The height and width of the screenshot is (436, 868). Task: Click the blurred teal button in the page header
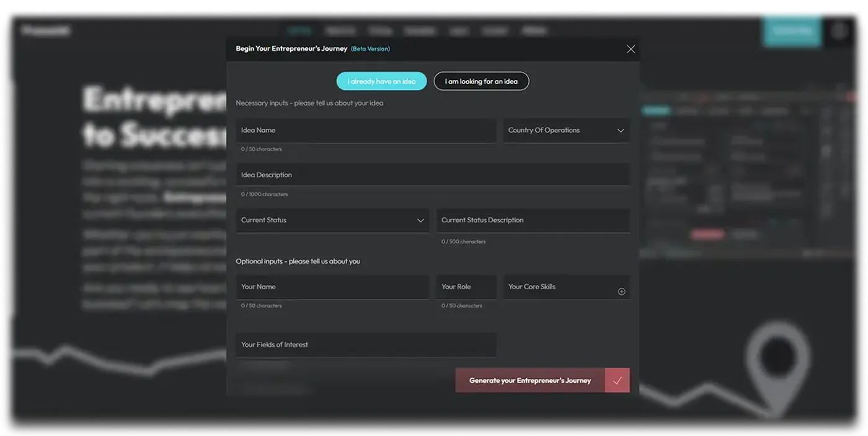[791, 30]
